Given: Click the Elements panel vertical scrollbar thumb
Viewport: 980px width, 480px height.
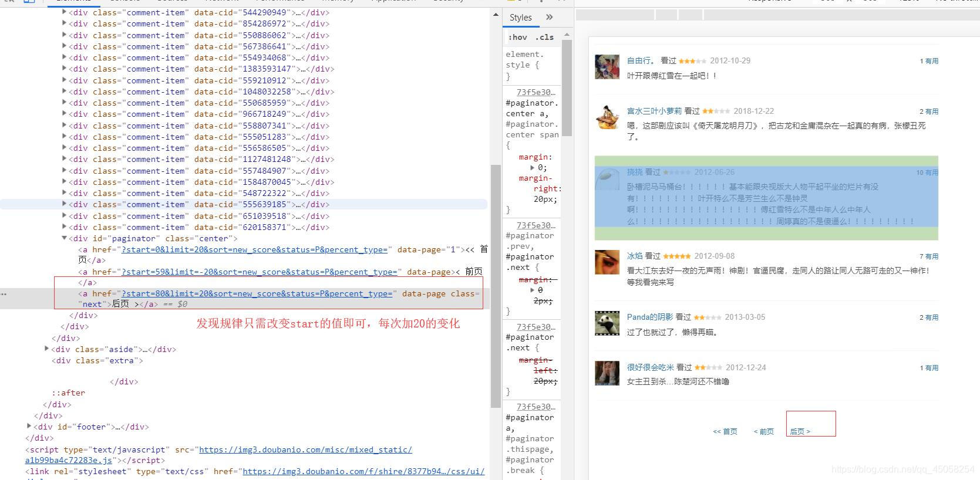Looking at the screenshot, I should [x=496, y=286].
